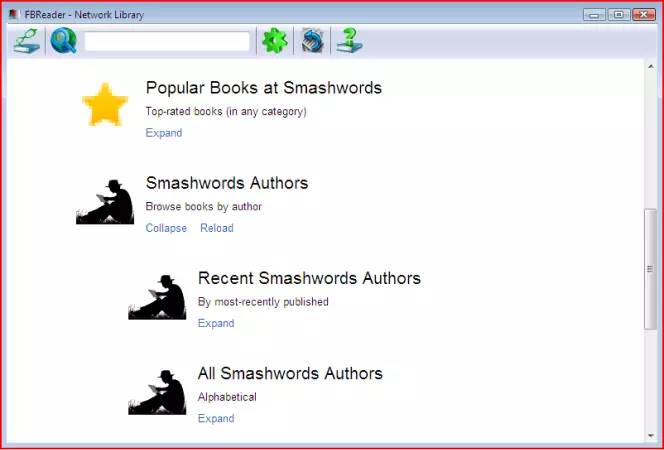
Task: Open preferences via green gear icon
Action: click(x=274, y=41)
